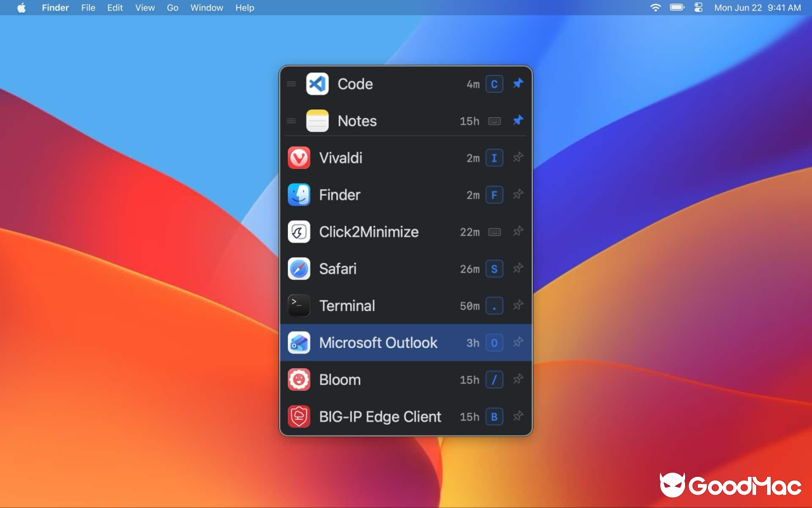Open the Go menu
The image size is (812, 508).
pyautogui.click(x=173, y=8)
